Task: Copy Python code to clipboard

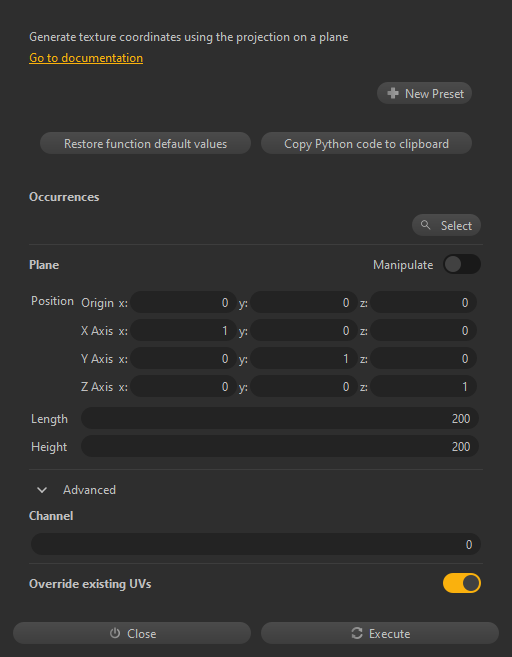Action: [366, 144]
